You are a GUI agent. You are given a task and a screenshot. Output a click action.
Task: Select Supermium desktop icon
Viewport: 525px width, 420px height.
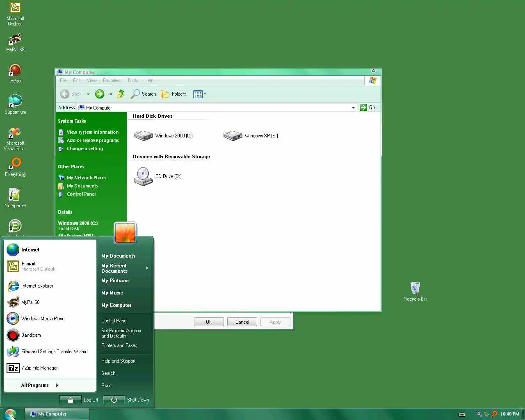15,105
